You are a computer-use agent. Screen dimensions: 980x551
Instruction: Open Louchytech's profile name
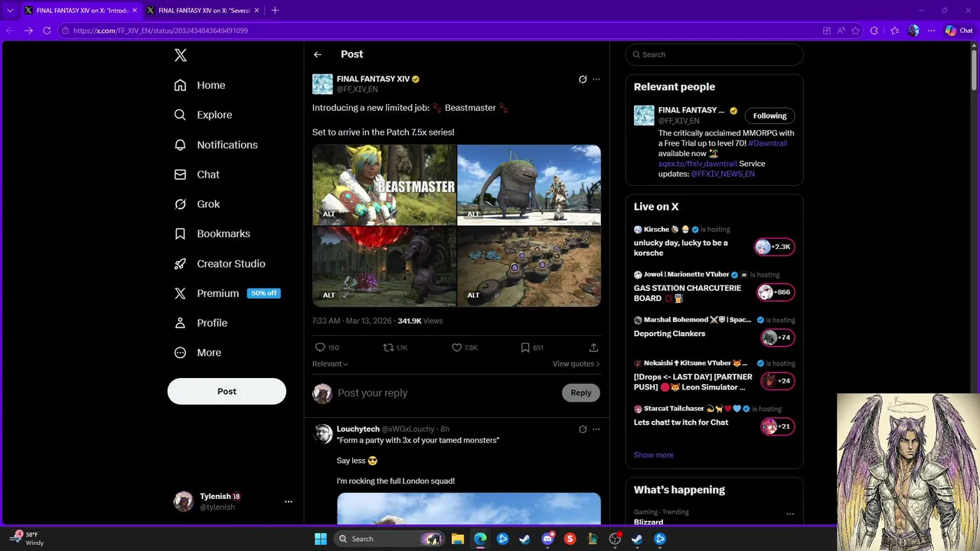click(x=358, y=429)
